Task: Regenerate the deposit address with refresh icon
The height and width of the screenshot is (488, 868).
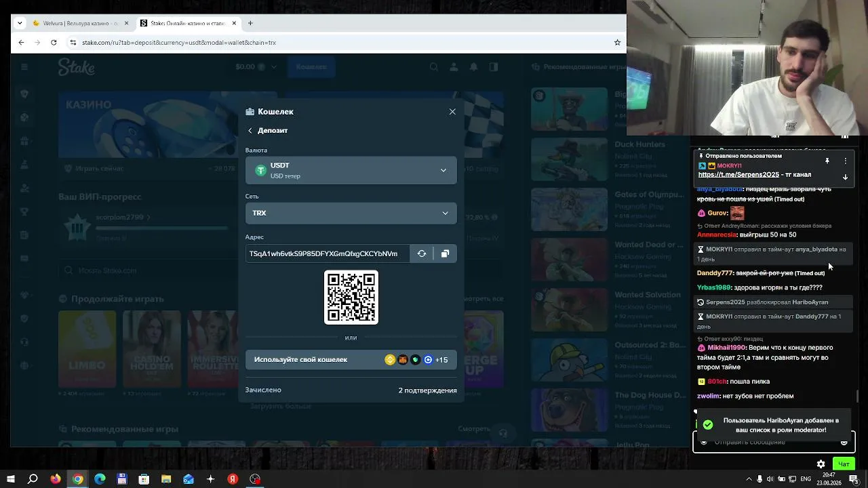Action: (x=422, y=253)
